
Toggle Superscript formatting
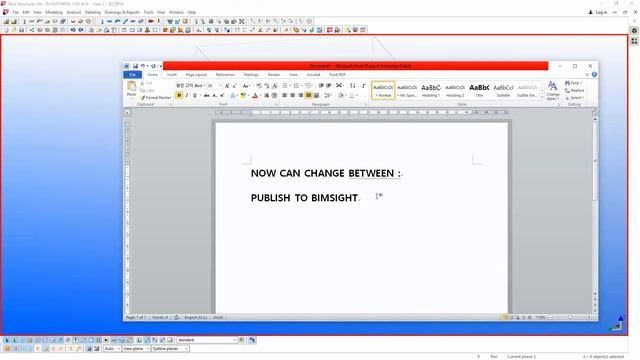[x=222, y=95]
